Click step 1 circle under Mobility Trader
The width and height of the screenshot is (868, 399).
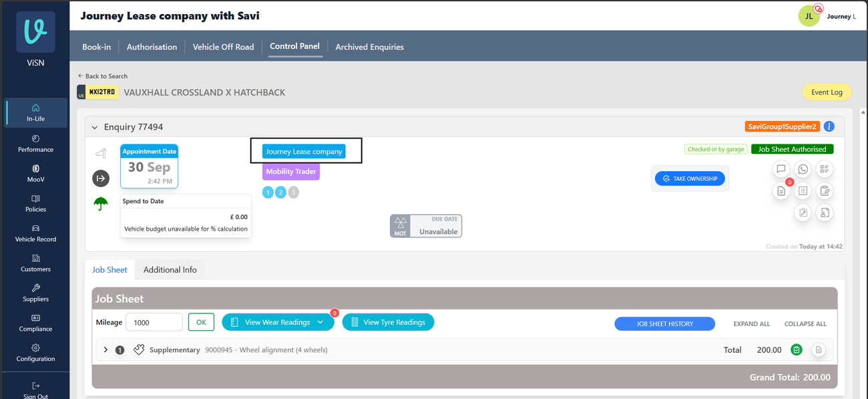tap(268, 192)
